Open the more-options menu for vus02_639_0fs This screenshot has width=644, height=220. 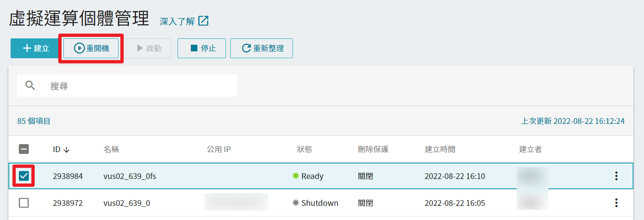[x=616, y=176]
